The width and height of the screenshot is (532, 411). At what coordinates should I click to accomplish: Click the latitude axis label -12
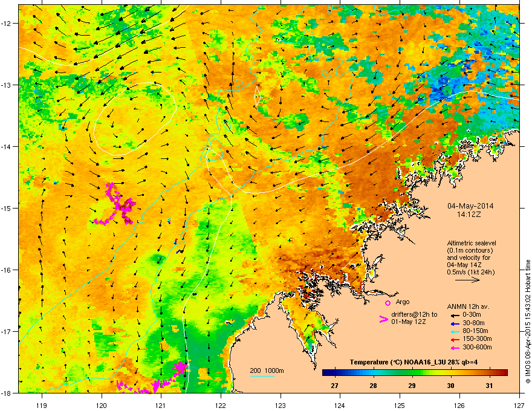[7, 24]
